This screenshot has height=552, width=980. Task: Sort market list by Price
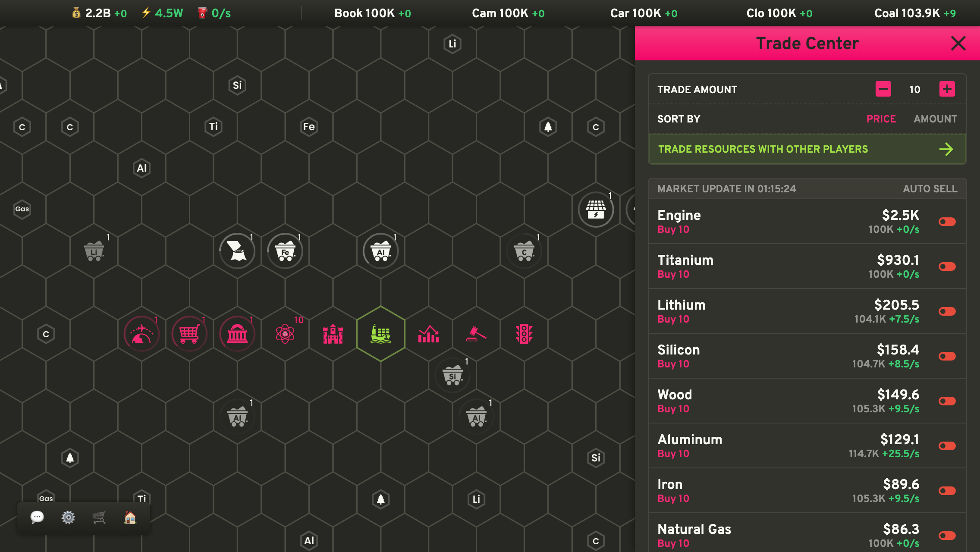(x=881, y=119)
